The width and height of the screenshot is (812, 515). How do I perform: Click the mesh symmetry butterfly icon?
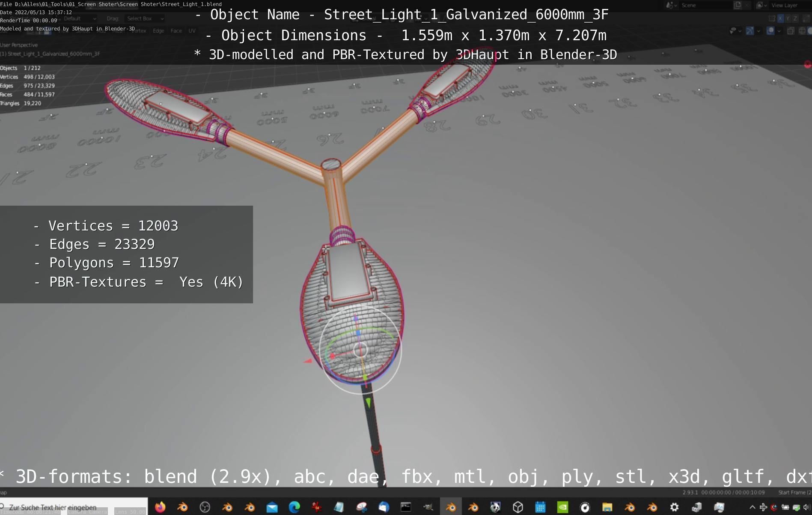coord(772,18)
